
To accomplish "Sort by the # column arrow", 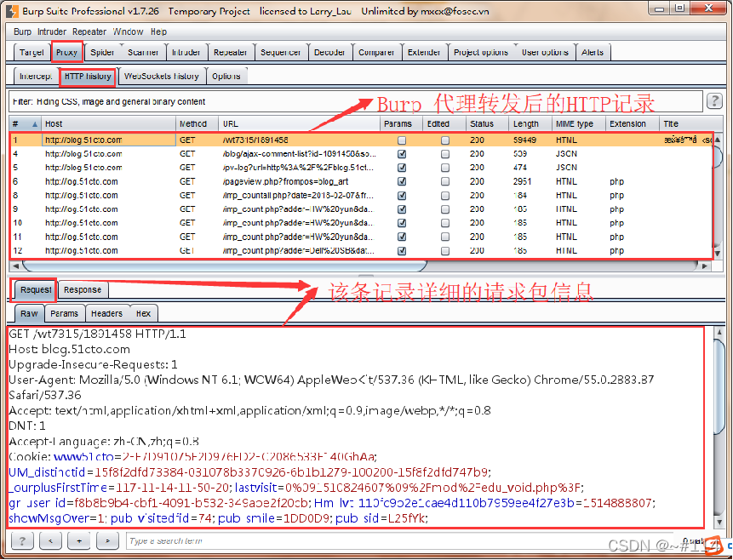I will (x=35, y=124).
